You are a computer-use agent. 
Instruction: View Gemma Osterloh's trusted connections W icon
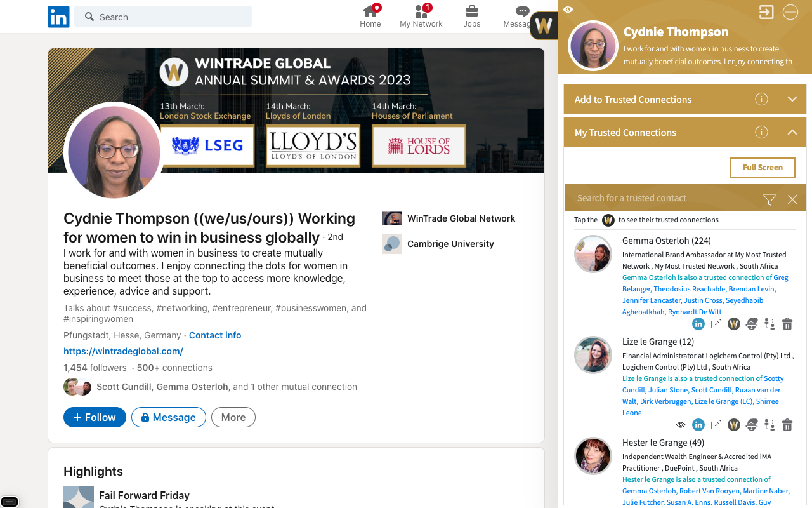coord(734,324)
